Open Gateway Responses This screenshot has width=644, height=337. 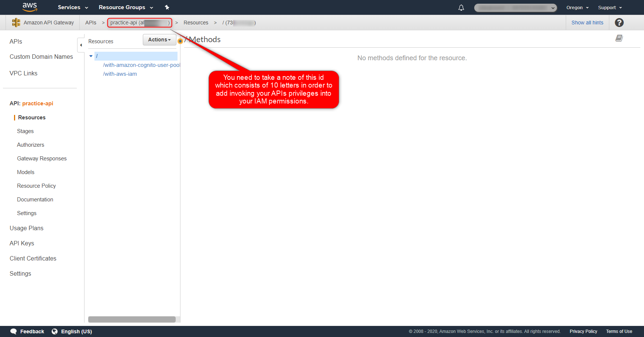coord(42,159)
